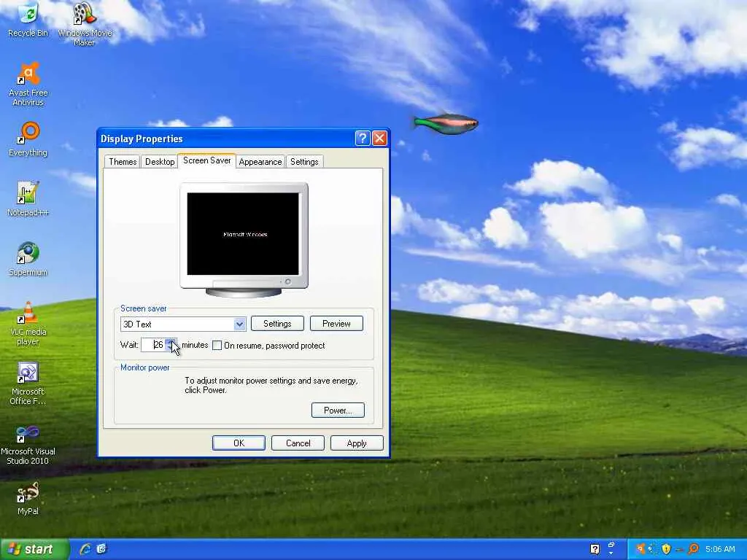Image resolution: width=747 pixels, height=560 pixels.
Task: Switch to the Themes tab
Action: 123,162
